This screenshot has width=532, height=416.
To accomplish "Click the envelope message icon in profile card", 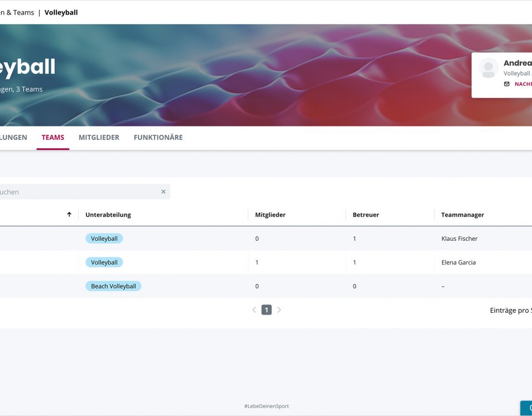I will [507, 84].
